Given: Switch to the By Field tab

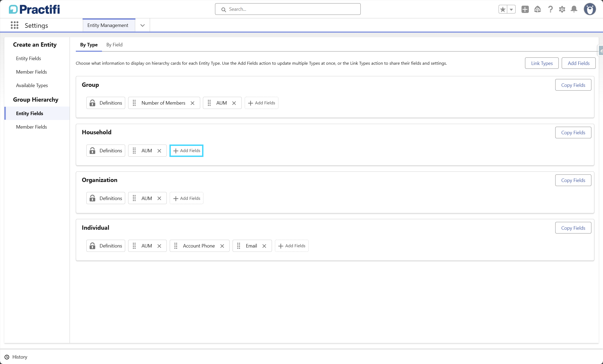Looking at the screenshot, I should tap(114, 45).
